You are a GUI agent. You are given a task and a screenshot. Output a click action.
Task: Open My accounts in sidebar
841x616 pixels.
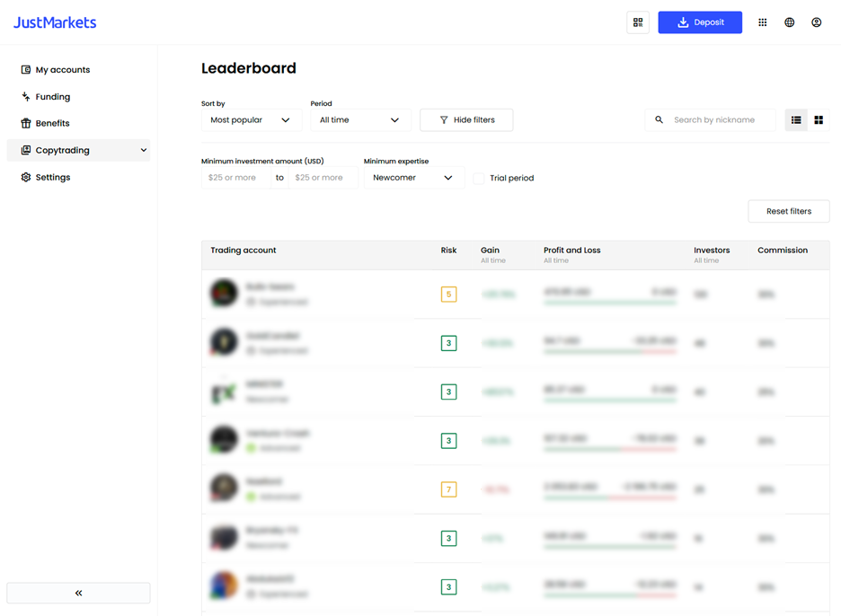(78, 70)
